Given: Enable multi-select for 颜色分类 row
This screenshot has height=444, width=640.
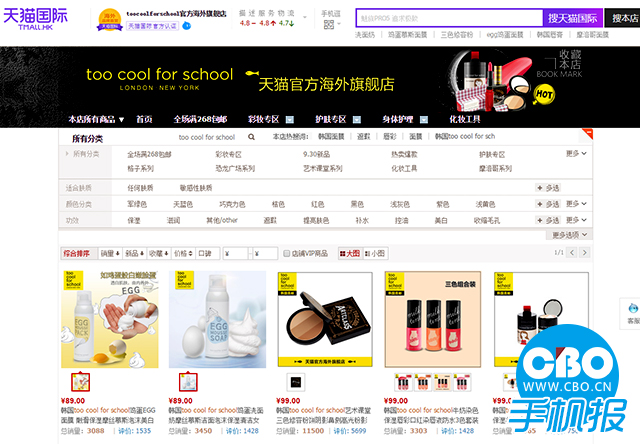Looking at the screenshot, I should tap(548, 204).
